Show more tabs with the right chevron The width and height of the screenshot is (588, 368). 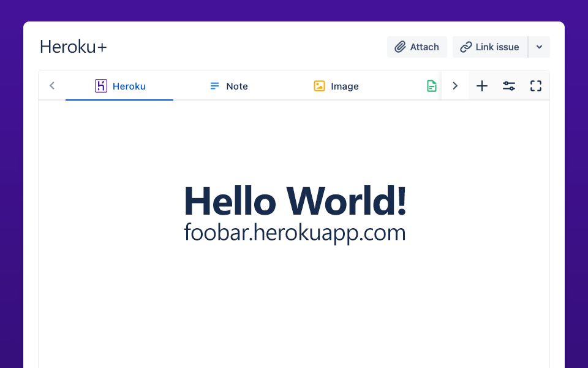tap(455, 86)
